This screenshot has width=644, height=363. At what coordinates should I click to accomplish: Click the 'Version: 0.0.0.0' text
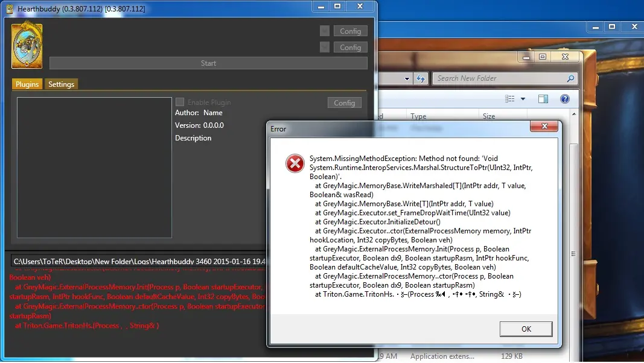coord(199,125)
